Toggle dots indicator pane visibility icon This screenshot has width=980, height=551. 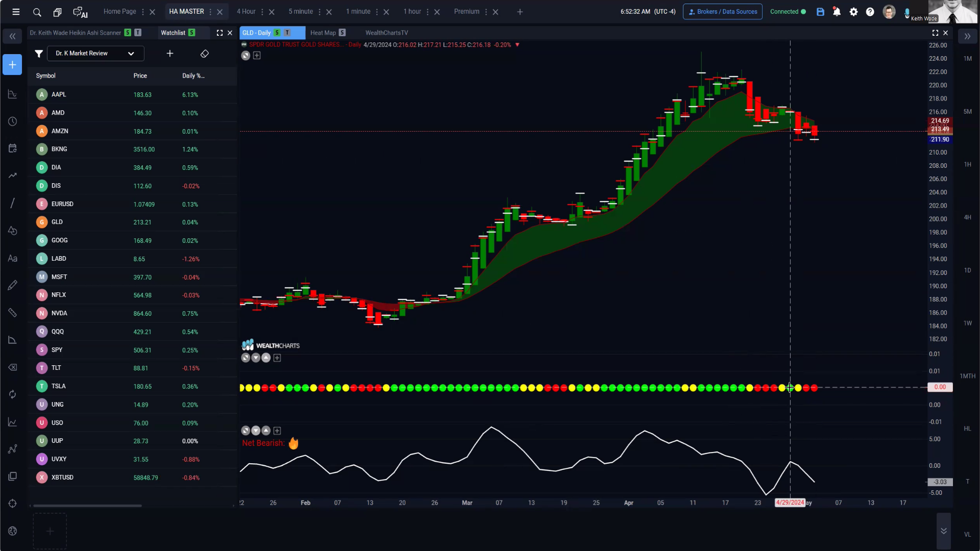[246, 358]
